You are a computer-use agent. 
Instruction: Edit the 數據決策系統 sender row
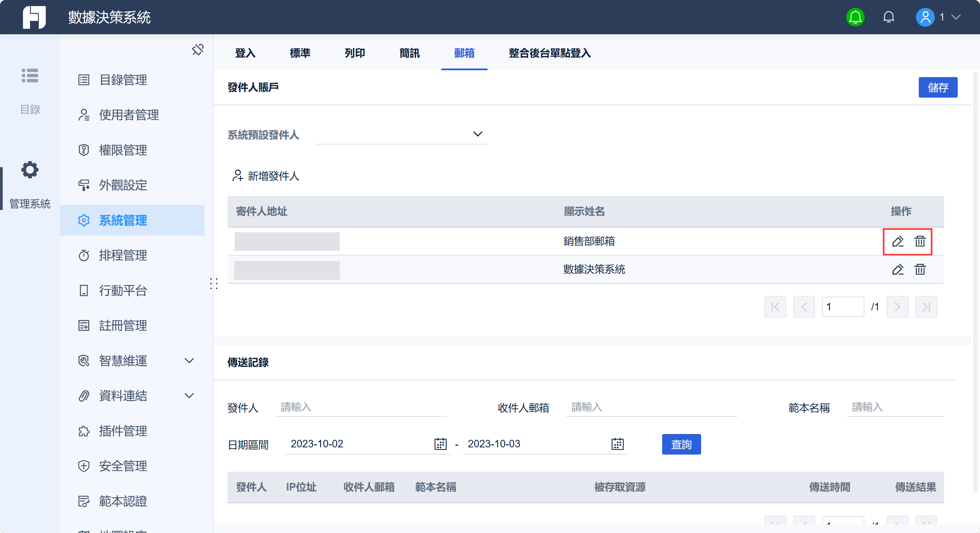898,270
